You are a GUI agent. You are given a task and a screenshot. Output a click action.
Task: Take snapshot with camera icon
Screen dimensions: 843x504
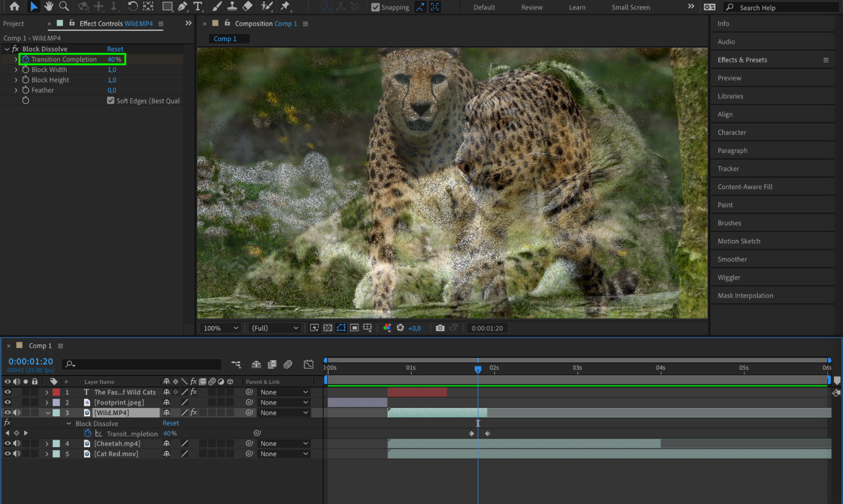click(x=440, y=328)
